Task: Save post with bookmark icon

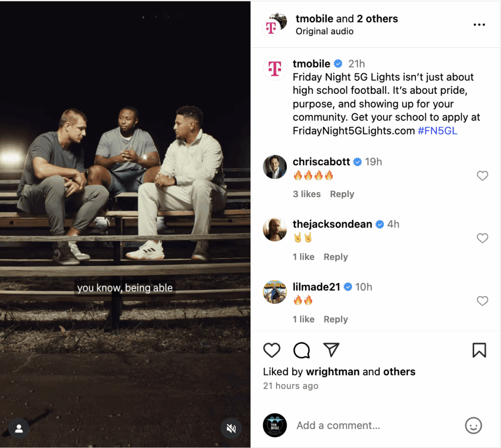Action: tap(479, 350)
